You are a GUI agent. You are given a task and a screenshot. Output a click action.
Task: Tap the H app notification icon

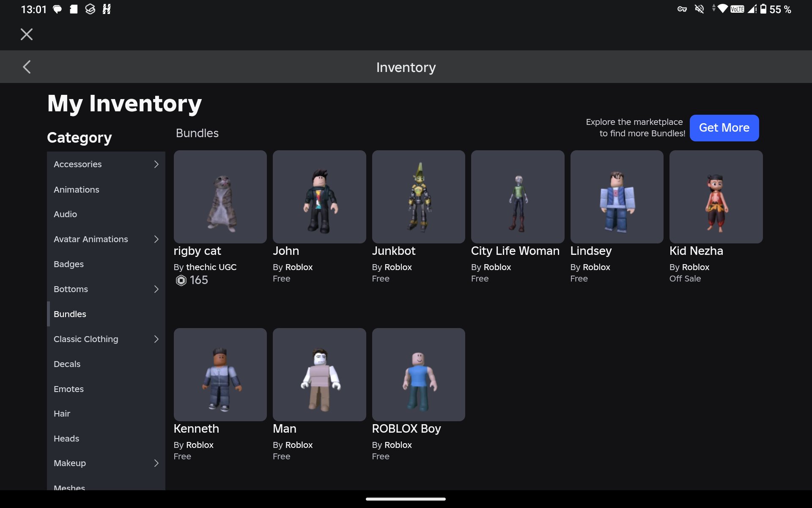(107, 9)
